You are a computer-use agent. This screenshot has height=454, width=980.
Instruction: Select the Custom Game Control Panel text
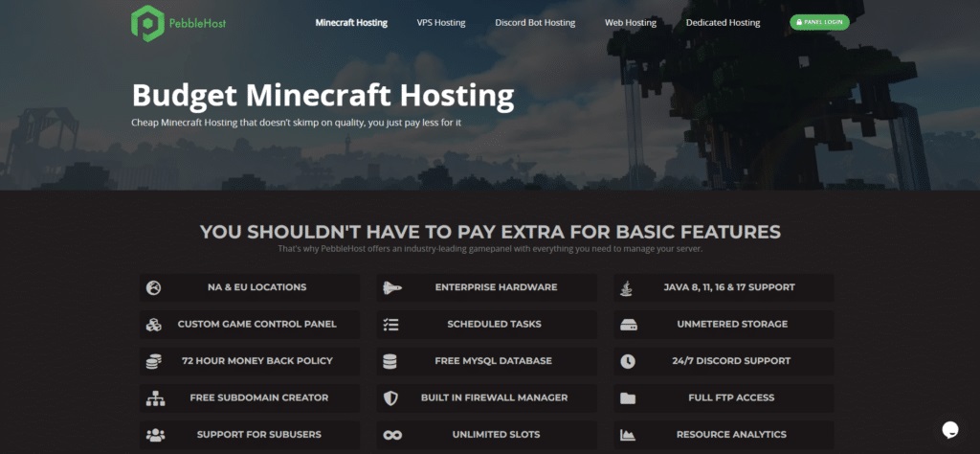[256, 325]
